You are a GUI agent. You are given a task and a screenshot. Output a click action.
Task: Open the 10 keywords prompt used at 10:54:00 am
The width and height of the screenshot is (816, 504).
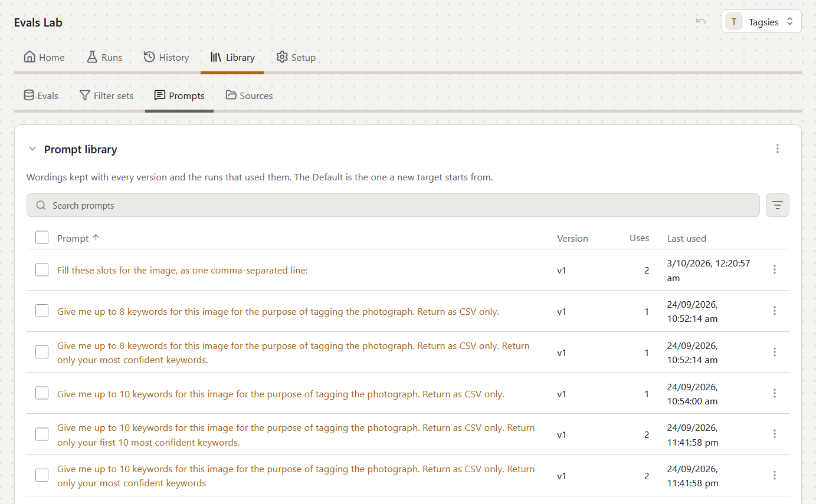tap(281, 394)
